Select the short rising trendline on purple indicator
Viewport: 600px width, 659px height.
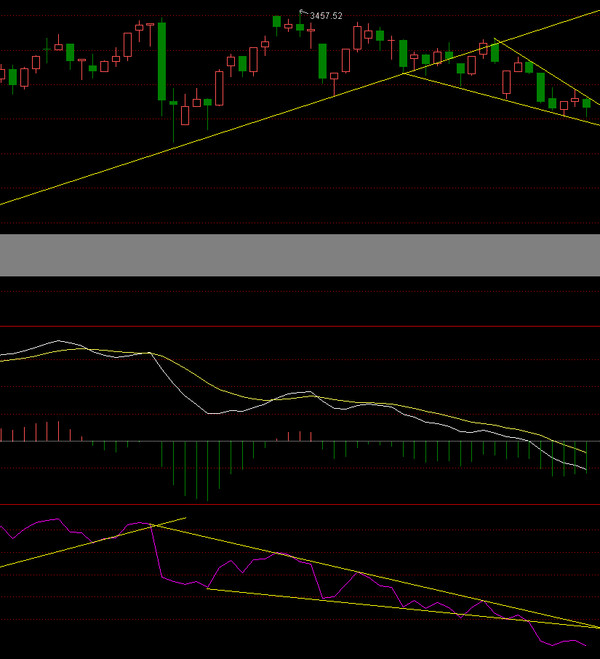coord(92,543)
